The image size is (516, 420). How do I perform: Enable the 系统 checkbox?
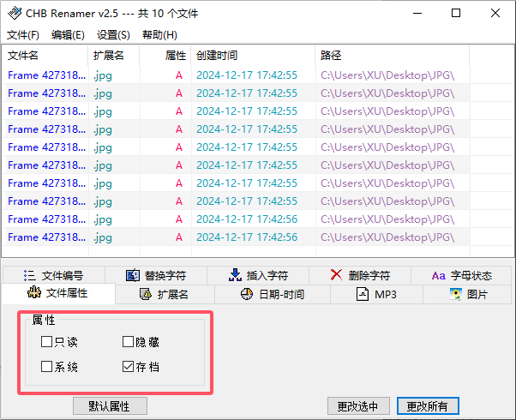(46, 366)
